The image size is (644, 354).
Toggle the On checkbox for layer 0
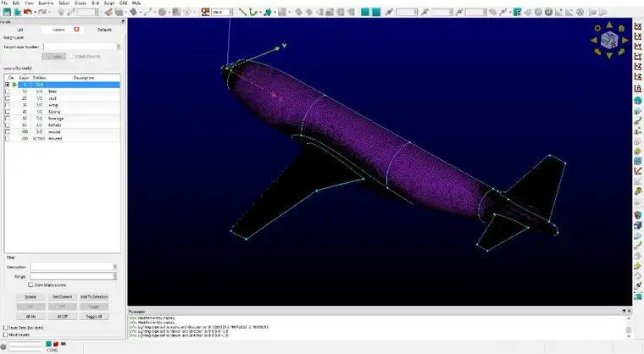click(7, 85)
